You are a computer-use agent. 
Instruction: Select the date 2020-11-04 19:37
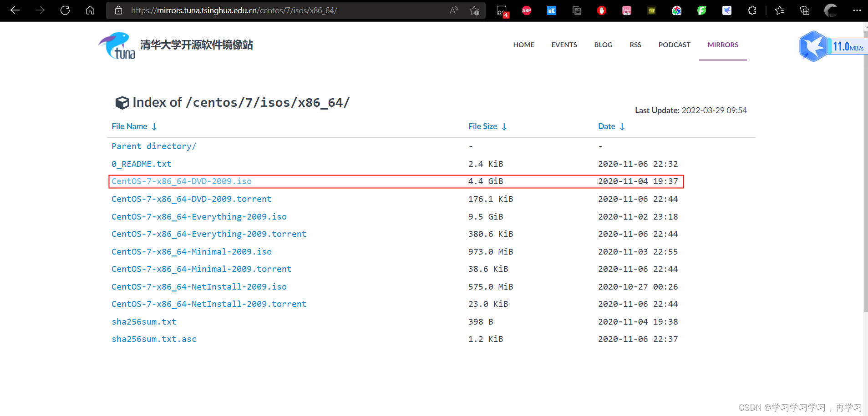coord(638,181)
